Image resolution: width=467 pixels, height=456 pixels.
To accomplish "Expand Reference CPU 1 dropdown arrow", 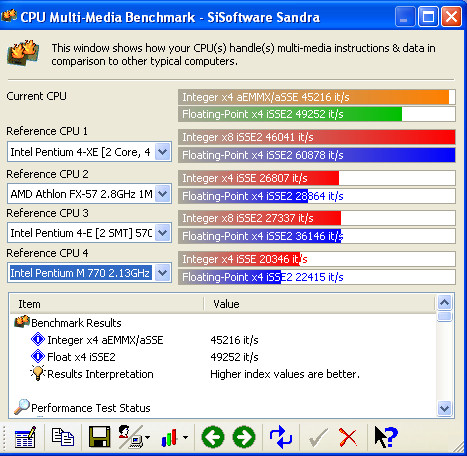I will pos(163,152).
